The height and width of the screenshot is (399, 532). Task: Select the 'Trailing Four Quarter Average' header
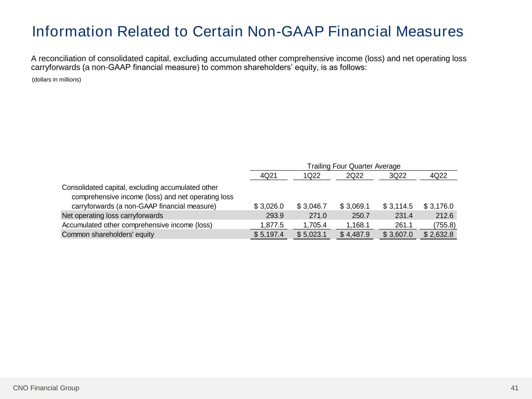(x=353, y=166)
